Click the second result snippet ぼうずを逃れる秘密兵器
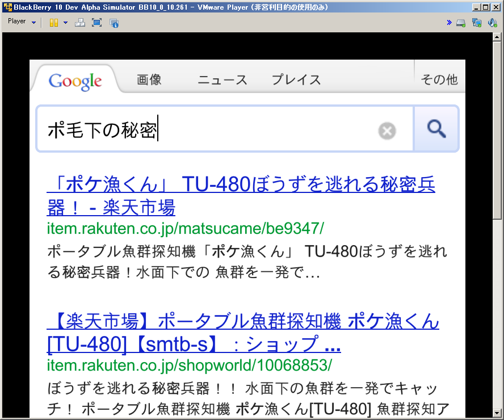The image size is (504, 420). (x=248, y=398)
